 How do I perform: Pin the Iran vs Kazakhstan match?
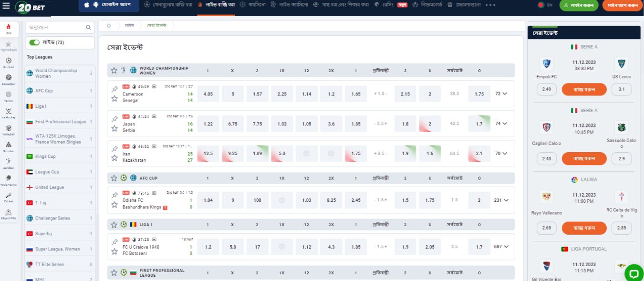(114, 149)
